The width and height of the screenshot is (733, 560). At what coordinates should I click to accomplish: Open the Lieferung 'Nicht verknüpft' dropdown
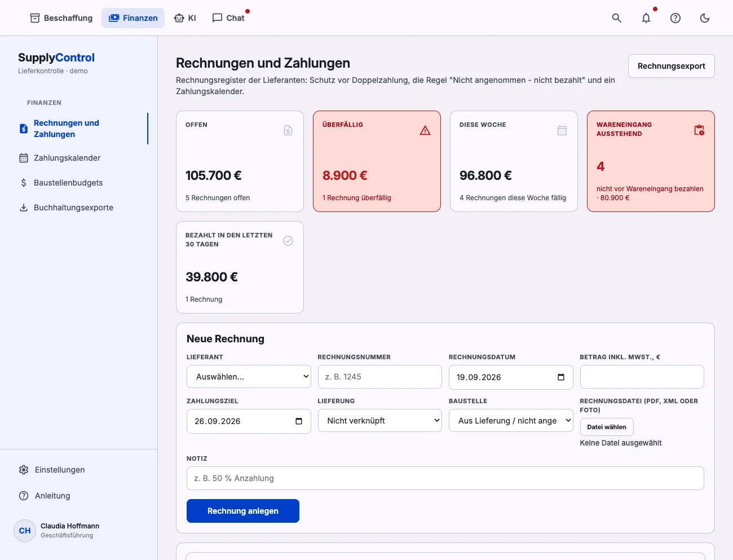point(380,421)
